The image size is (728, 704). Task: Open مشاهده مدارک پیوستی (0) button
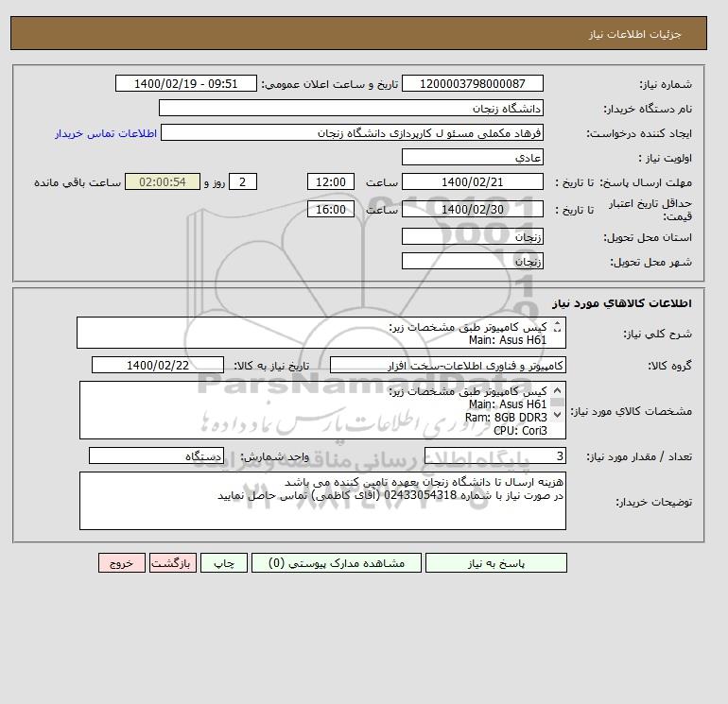pos(337,563)
